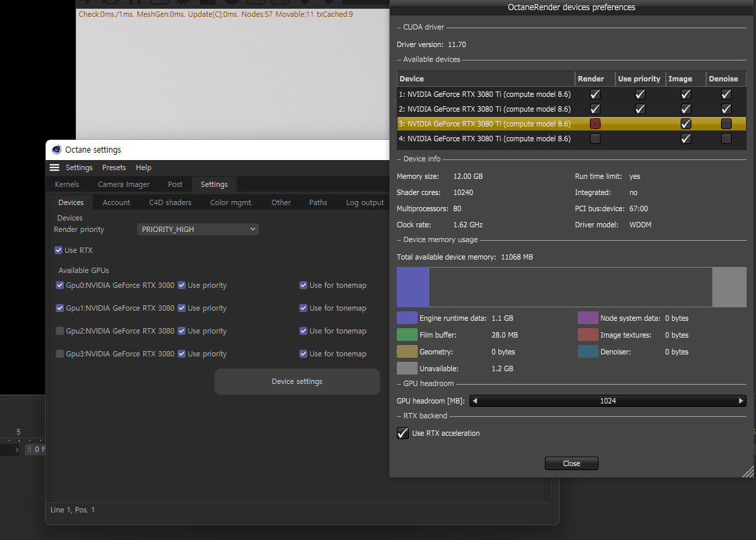Click the Denoiser teal swatch
Screen dimensions: 756x540
(588, 352)
